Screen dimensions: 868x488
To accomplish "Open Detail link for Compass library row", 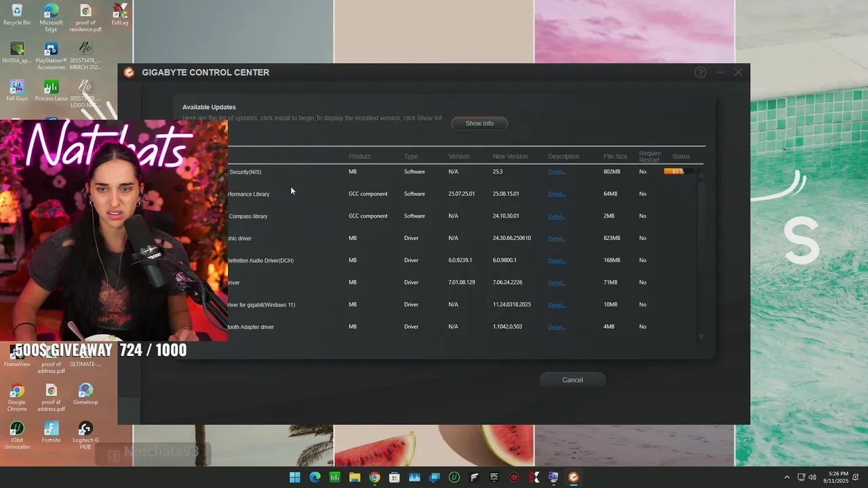I will (557, 216).
